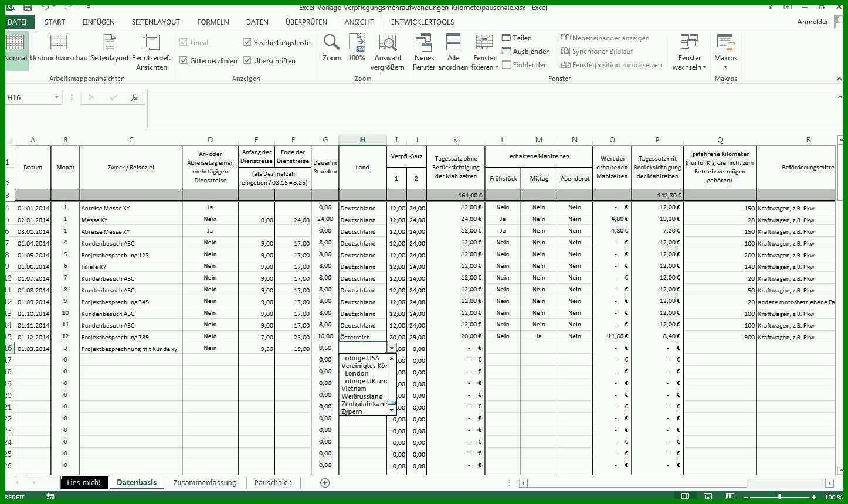Switch to the FORMELN ribbon tab
Screen dimensions: 848x504
[213, 22]
